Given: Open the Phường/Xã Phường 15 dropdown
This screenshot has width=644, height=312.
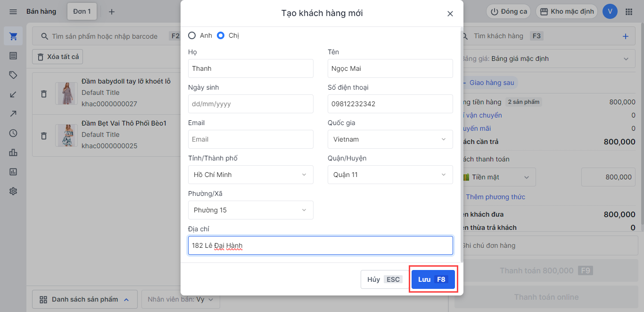Looking at the screenshot, I should pos(251,210).
